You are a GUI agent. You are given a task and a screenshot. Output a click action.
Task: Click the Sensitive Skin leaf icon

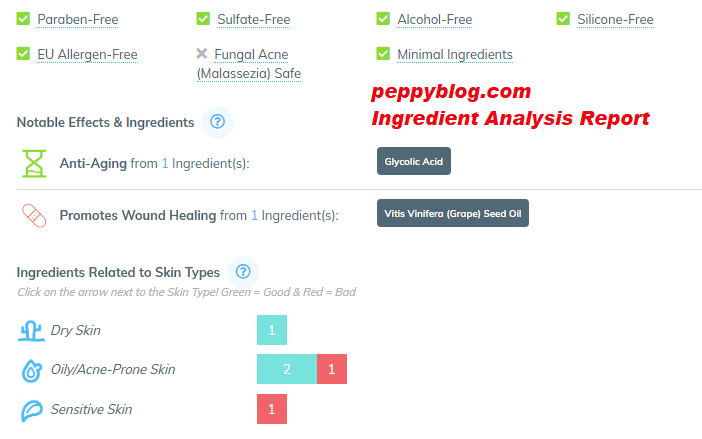coord(33,409)
